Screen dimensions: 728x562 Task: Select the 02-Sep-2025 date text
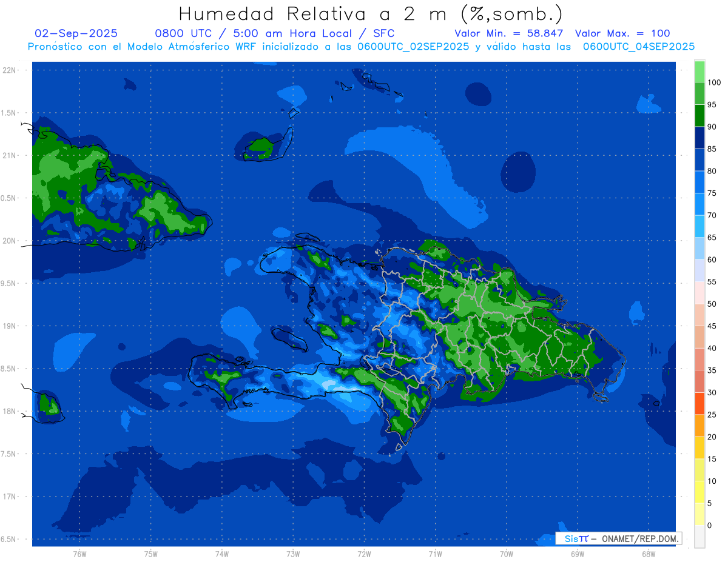click(x=76, y=33)
